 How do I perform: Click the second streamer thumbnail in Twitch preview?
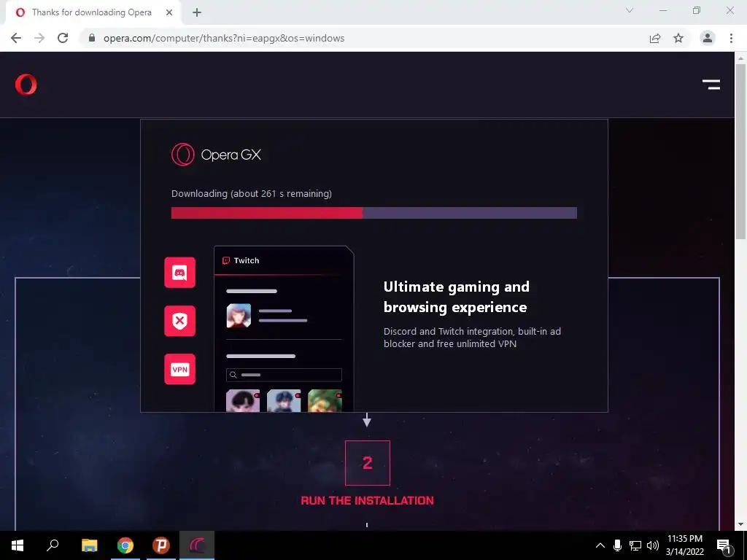click(x=284, y=400)
